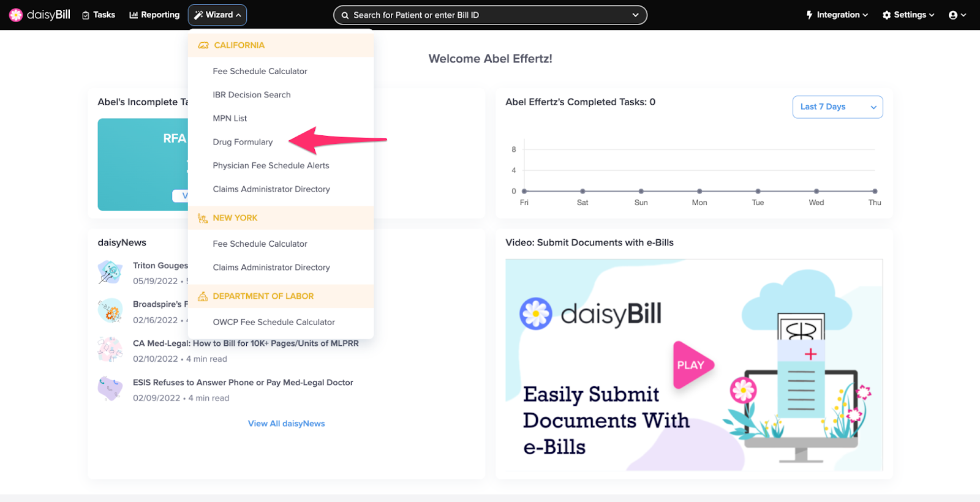Select New York Claims Administrator Directory
The width and height of the screenshot is (980, 502).
271,268
